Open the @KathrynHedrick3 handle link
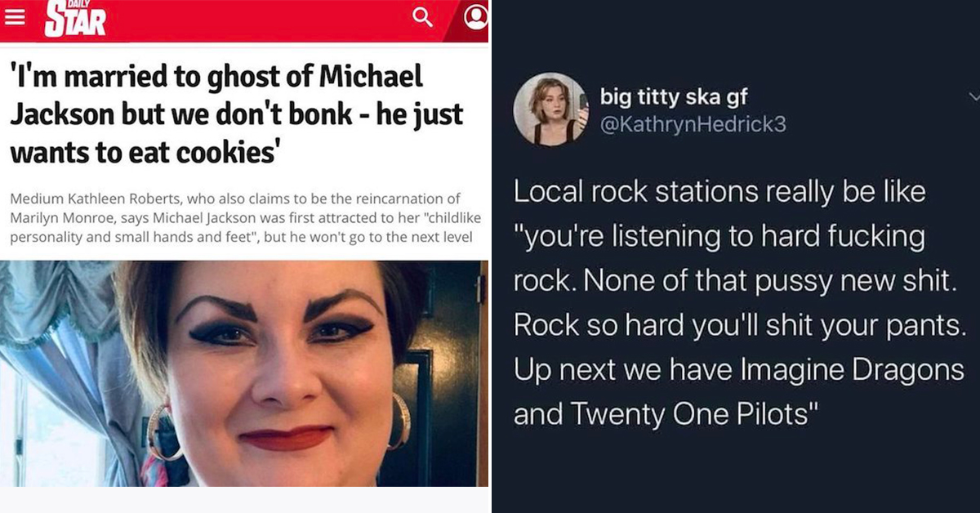The image size is (980, 513). (x=693, y=126)
